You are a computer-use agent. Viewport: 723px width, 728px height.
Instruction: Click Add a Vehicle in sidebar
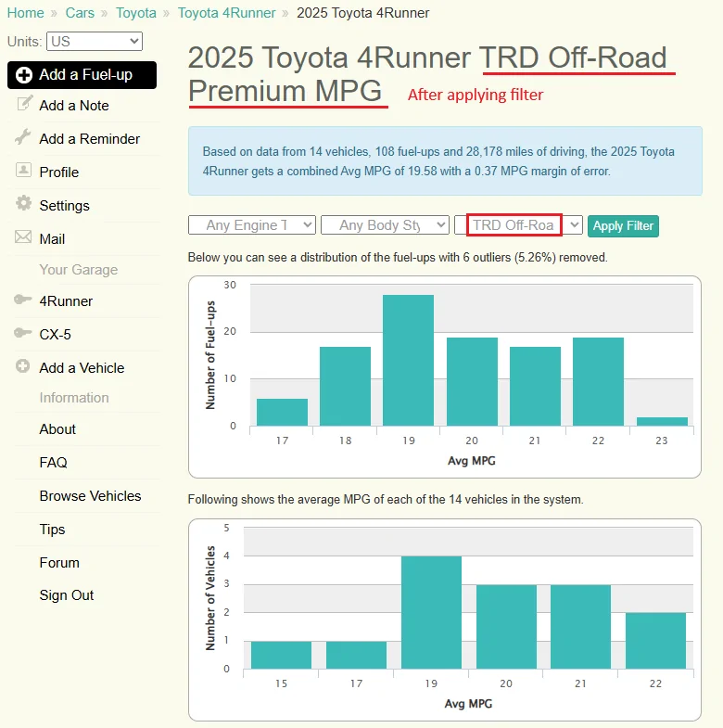(x=82, y=368)
